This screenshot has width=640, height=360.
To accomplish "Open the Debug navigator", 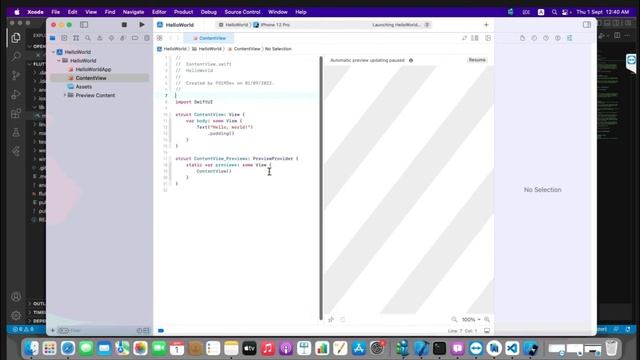I will (123, 38).
